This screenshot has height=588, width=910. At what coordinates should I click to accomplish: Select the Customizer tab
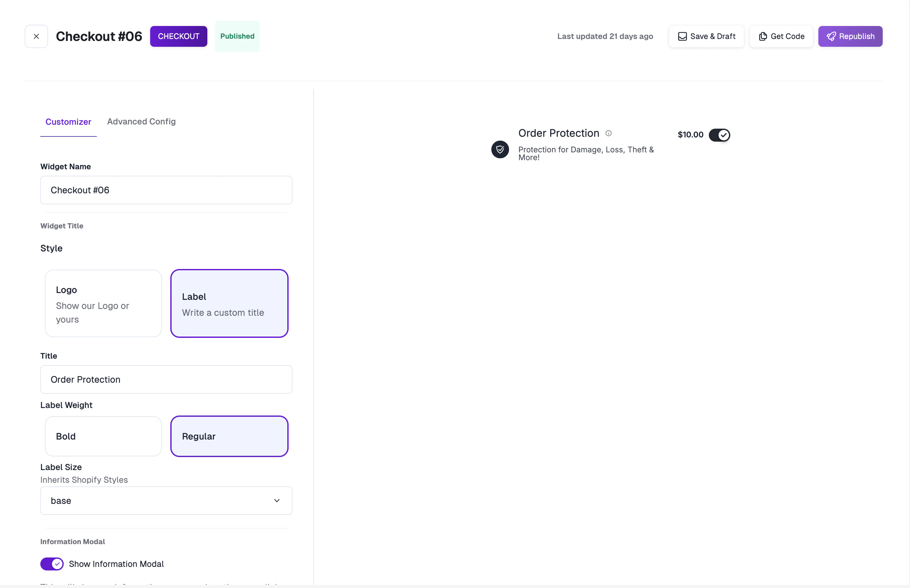click(68, 121)
